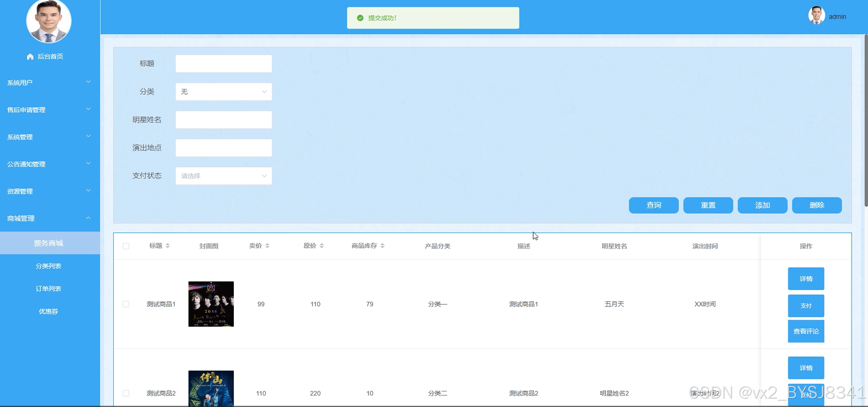The width and height of the screenshot is (868, 407).
Task: Open 优惠券 in the sidebar
Action: coord(49,311)
